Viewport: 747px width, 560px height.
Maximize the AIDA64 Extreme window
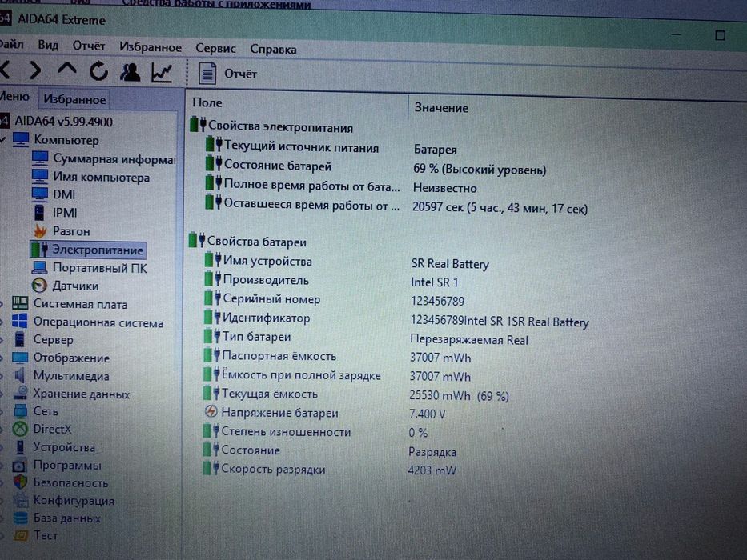click(720, 35)
